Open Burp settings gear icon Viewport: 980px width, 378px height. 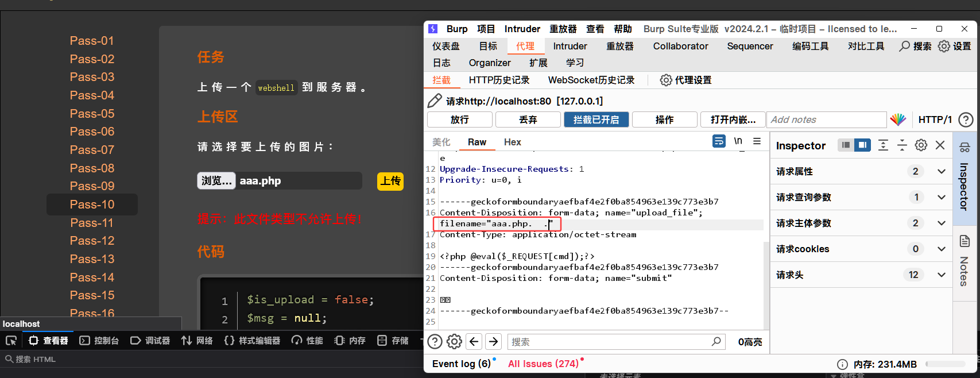[x=944, y=46]
